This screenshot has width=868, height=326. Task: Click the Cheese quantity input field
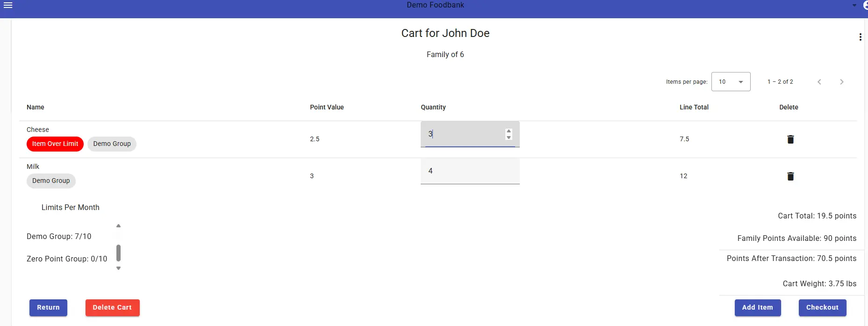pos(463,134)
